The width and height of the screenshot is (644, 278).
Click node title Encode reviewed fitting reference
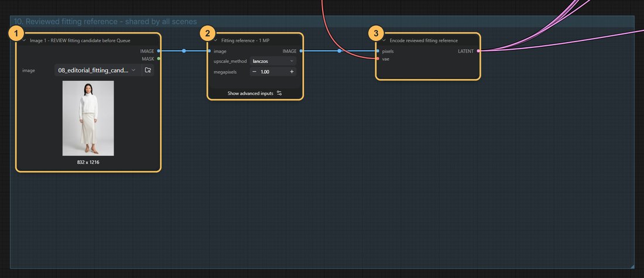click(x=423, y=40)
